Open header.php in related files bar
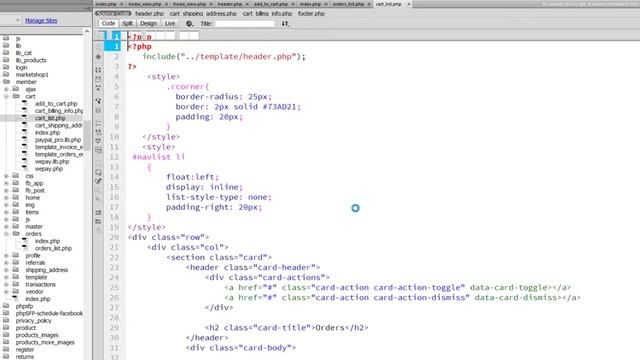The width and height of the screenshot is (640, 360). click(149, 13)
